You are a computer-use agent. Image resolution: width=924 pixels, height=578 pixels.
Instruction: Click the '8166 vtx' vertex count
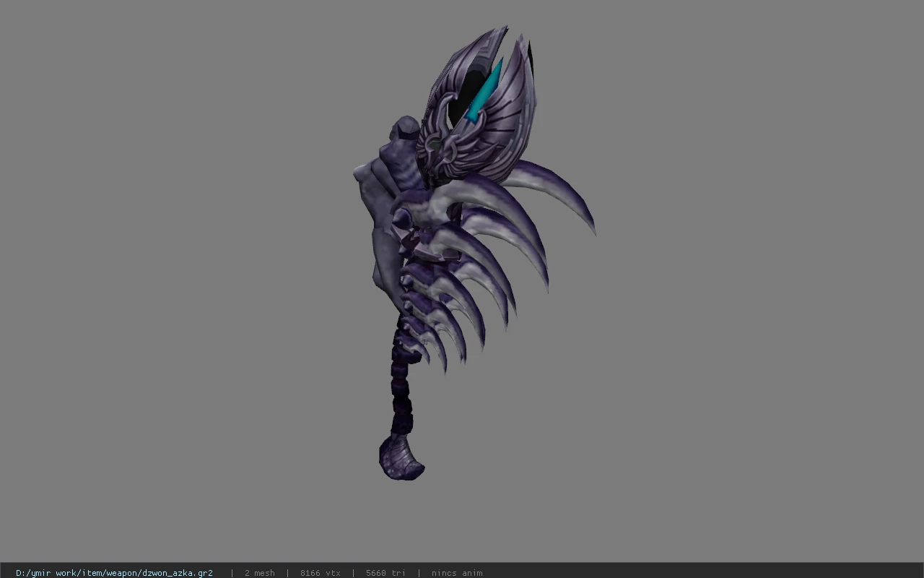tap(320, 573)
